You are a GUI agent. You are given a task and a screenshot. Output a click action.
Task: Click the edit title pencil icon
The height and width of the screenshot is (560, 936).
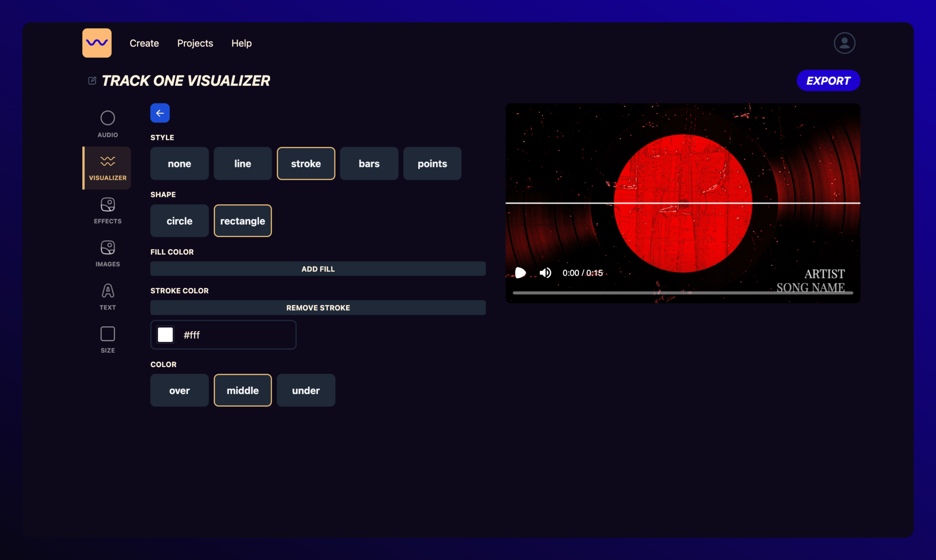point(92,81)
